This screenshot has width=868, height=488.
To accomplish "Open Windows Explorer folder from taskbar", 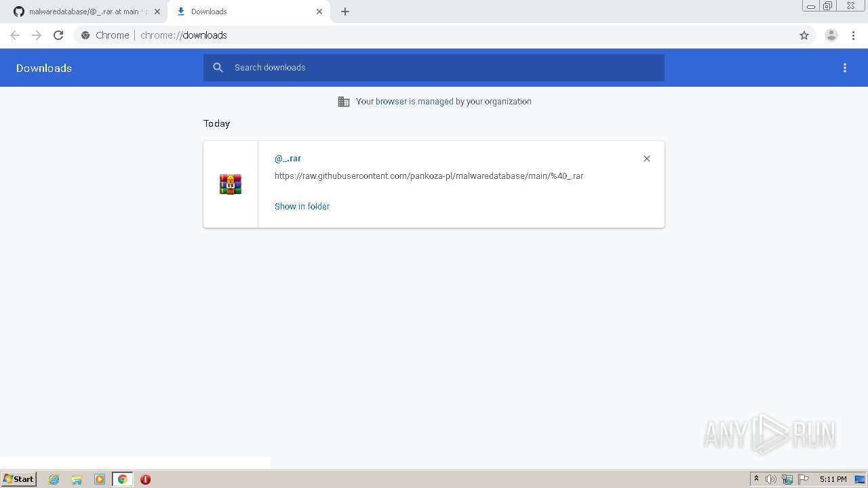I will 77,479.
